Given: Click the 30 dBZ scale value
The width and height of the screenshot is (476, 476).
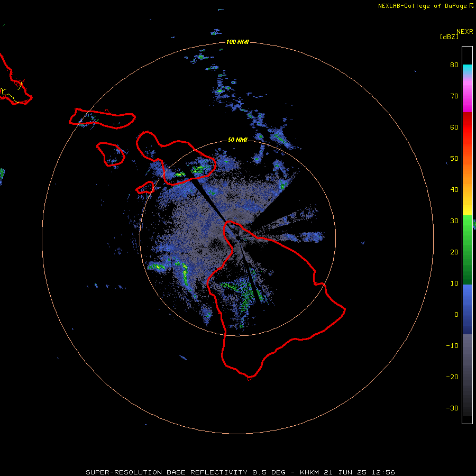Looking at the screenshot, I should click(x=454, y=221).
